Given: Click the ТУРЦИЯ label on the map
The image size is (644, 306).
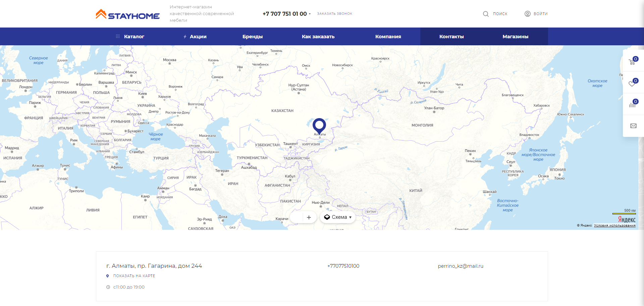Looking at the screenshot, I should (x=161, y=158).
